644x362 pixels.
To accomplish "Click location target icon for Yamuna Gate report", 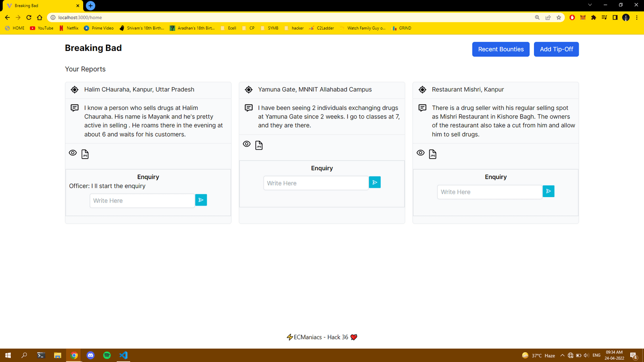I will [248, 89].
